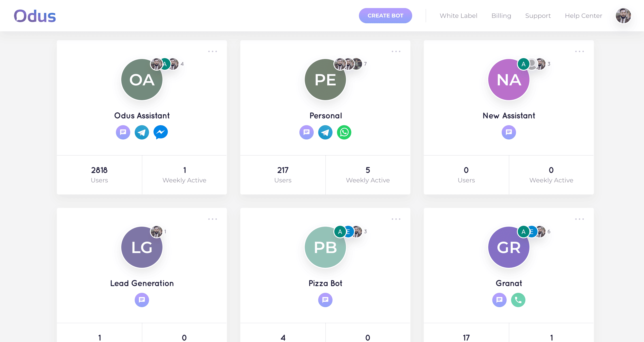
Task: Go to Billing page
Action: 501,16
